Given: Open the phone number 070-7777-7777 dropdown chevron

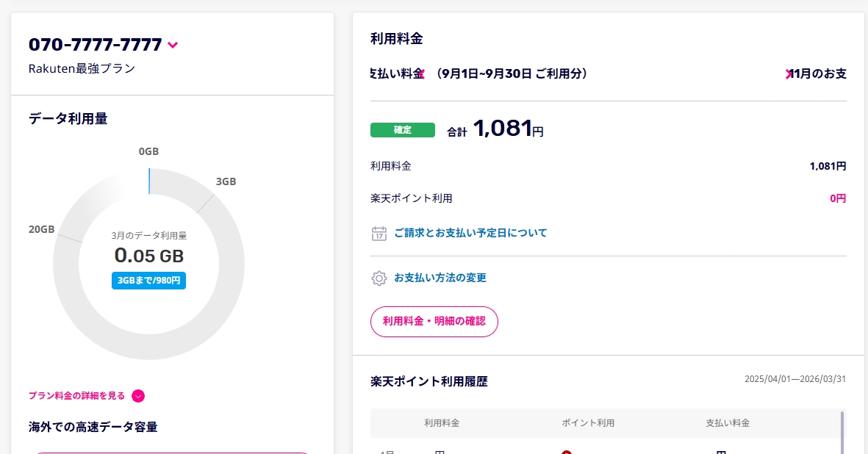Looking at the screenshot, I should 173,46.
